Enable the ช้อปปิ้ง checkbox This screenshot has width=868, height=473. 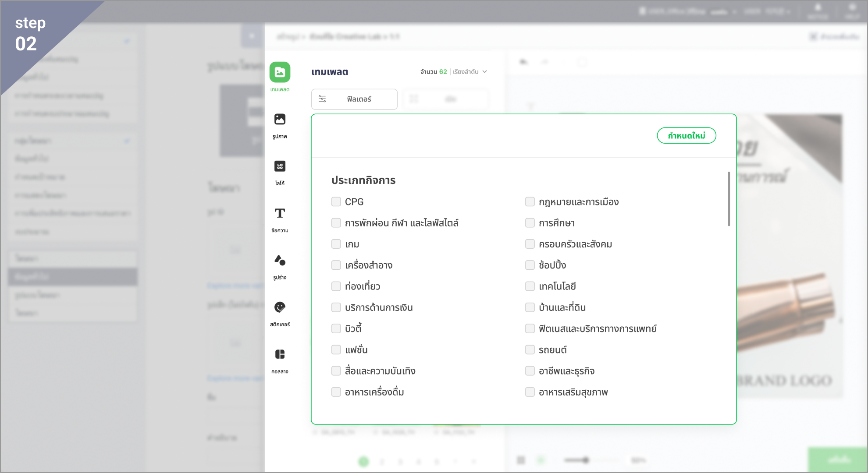[x=530, y=265]
